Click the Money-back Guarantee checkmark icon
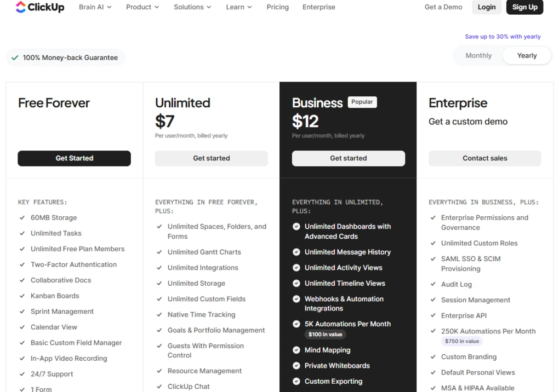The height and width of the screenshot is (392, 559). (x=15, y=57)
